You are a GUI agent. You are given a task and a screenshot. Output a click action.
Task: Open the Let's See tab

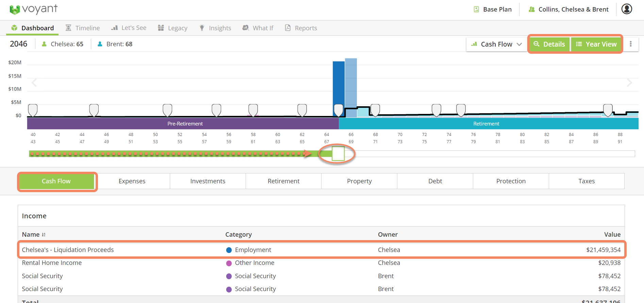tap(129, 28)
